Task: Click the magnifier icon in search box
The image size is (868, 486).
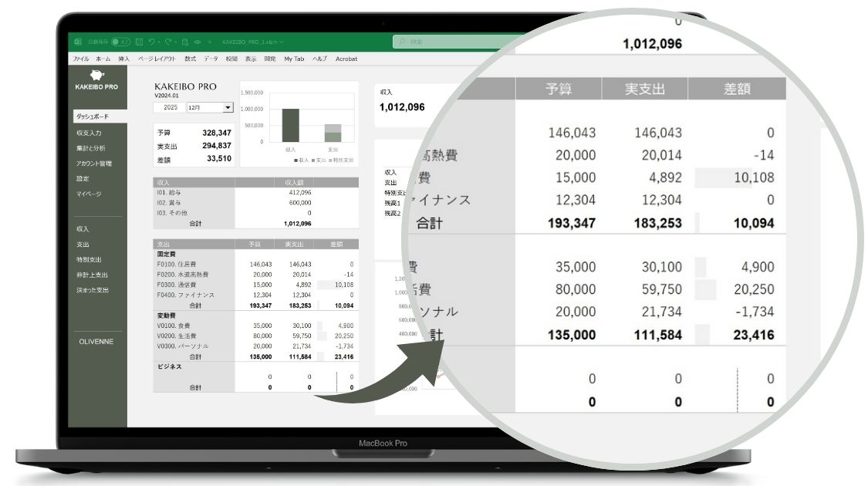Action: (402, 42)
